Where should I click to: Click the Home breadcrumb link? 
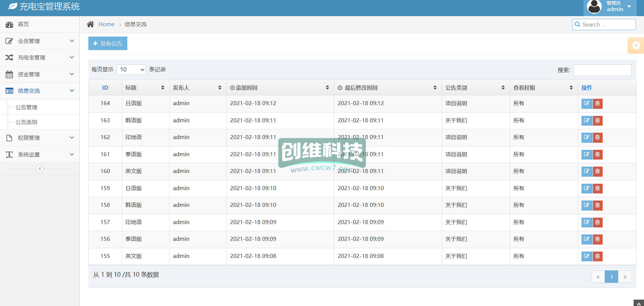click(x=106, y=24)
